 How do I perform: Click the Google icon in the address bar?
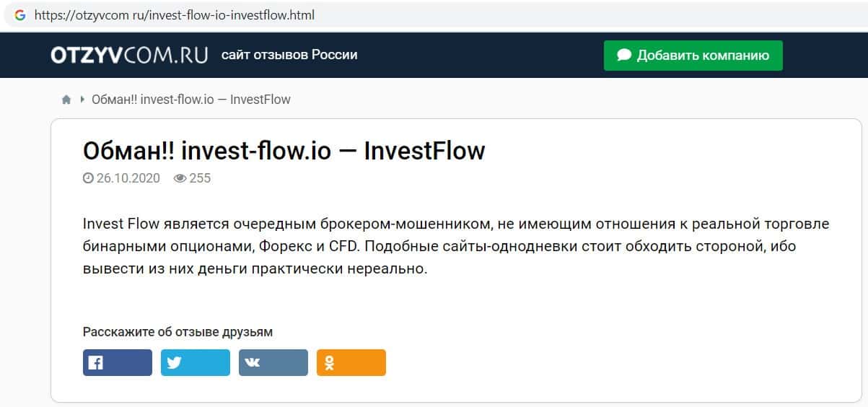20,15
